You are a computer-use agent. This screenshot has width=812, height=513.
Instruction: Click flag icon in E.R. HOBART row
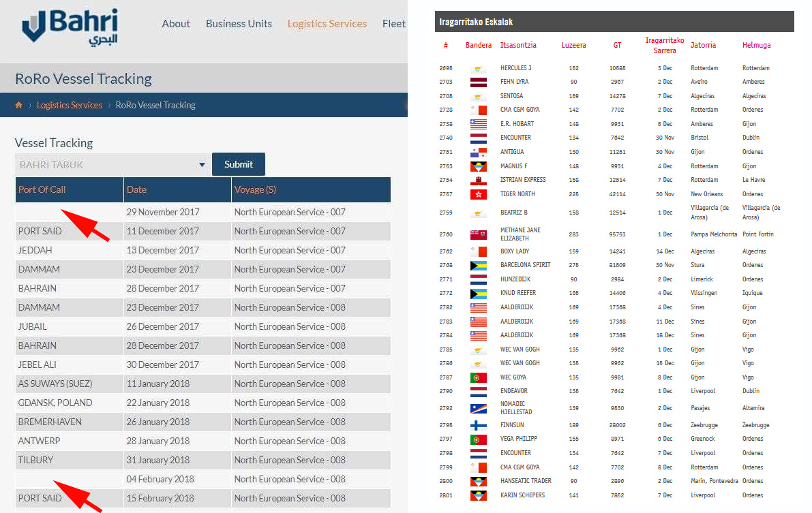point(479,124)
